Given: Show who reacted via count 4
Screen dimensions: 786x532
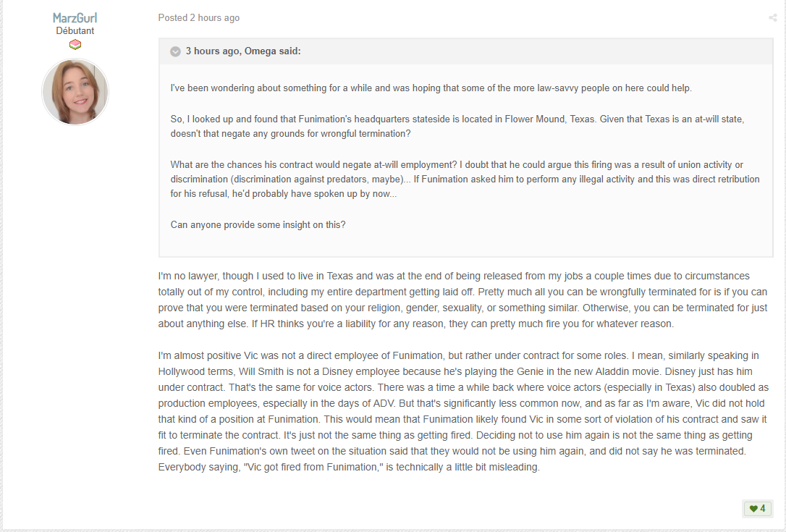Looking at the screenshot, I should [762, 508].
